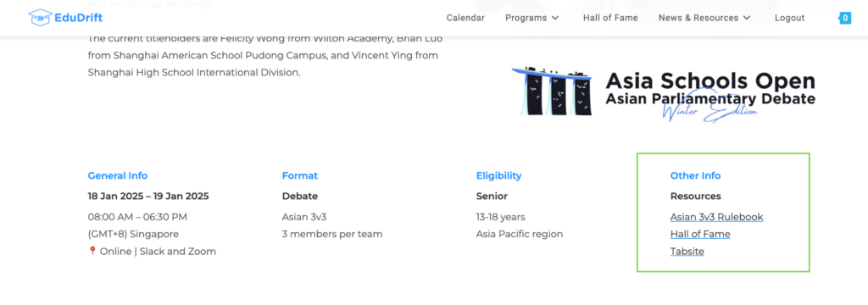Click the red location pin icon

92,252
